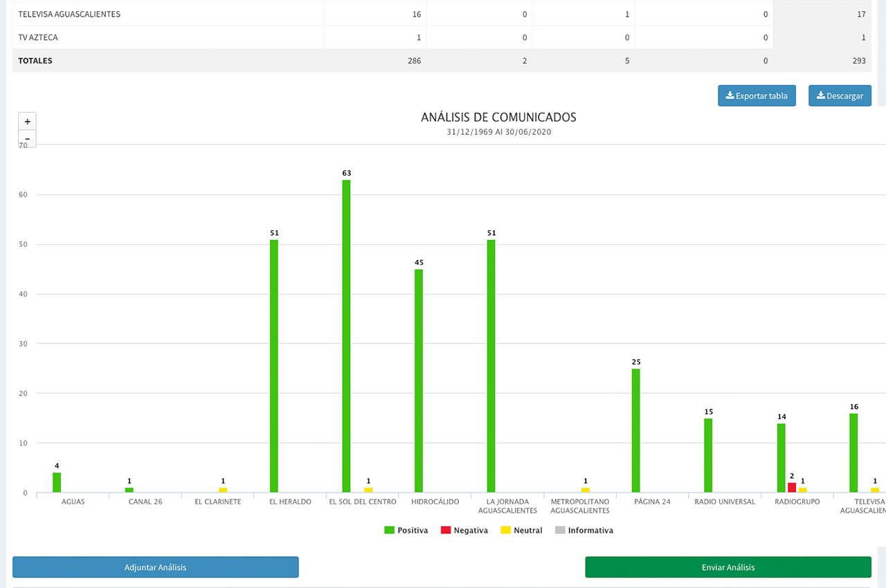Click the download icon on Descargar button

[820, 95]
